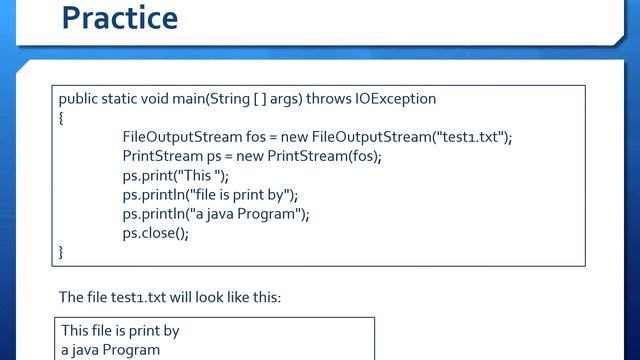Viewport: 640px width, 360px height.
Task: Click the println "file is print by" line
Action: 210,195
